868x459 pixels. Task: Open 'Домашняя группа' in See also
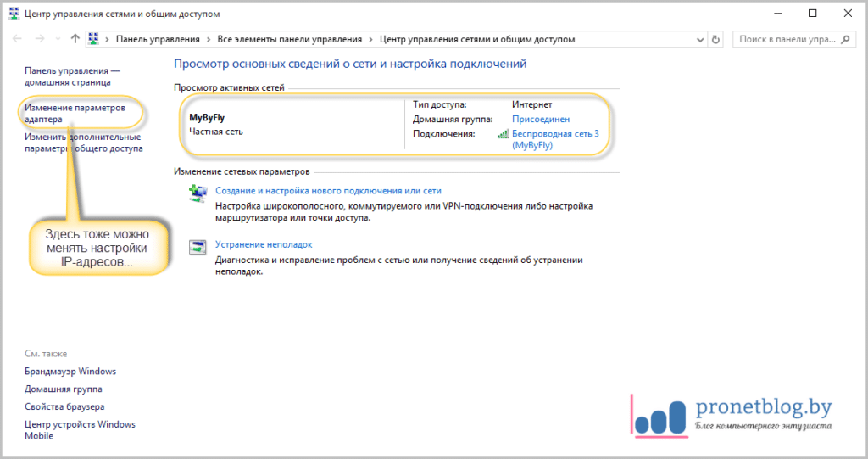pos(63,389)
